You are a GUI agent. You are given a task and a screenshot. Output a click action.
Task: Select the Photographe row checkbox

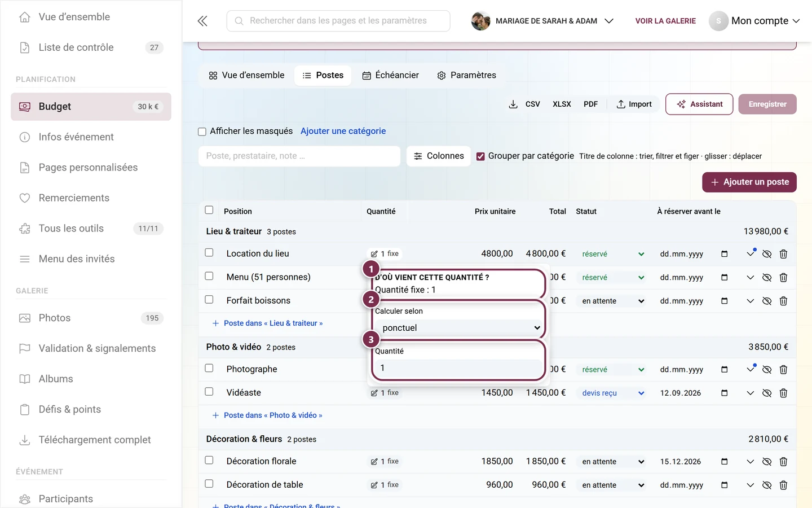pyautogui.click(x=209, y=368)
